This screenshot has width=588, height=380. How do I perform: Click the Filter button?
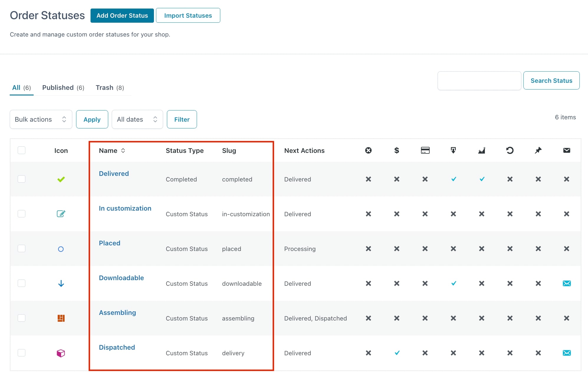coord(182,119)
